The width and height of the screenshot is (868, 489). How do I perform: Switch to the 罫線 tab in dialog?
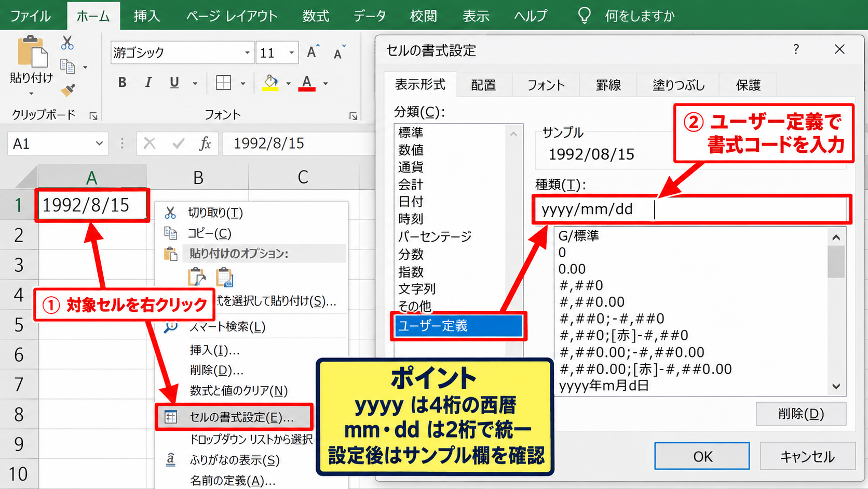pos(608,85)
